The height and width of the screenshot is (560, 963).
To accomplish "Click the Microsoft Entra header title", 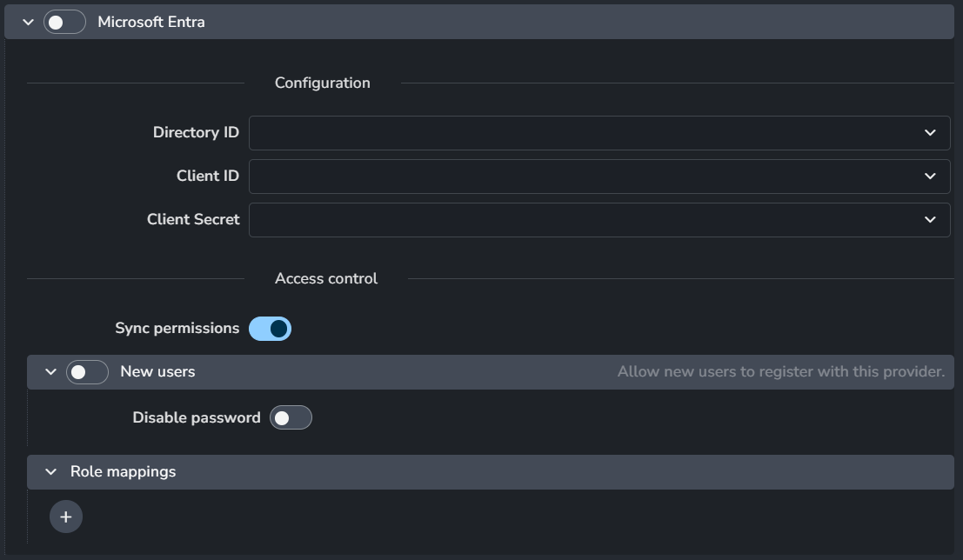I will [x=151, y=22].
